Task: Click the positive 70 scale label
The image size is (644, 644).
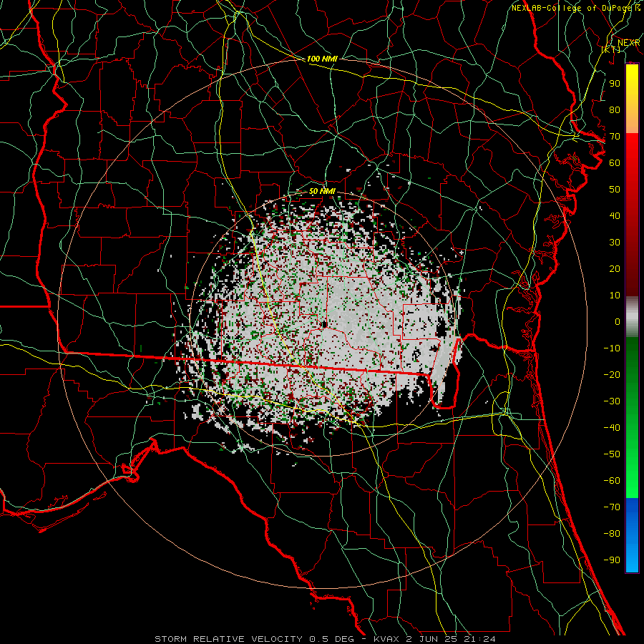Action: pyautogui.click(x=615, y=137)
